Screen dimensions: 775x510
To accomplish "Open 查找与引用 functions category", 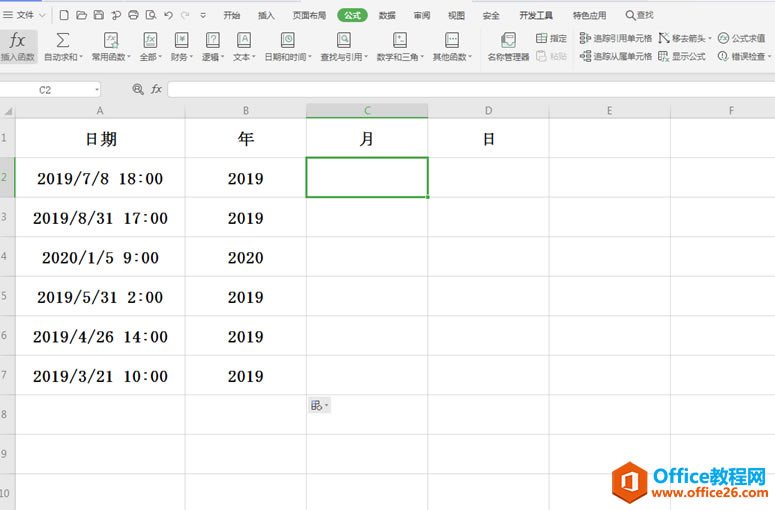I will pos(344,47).
